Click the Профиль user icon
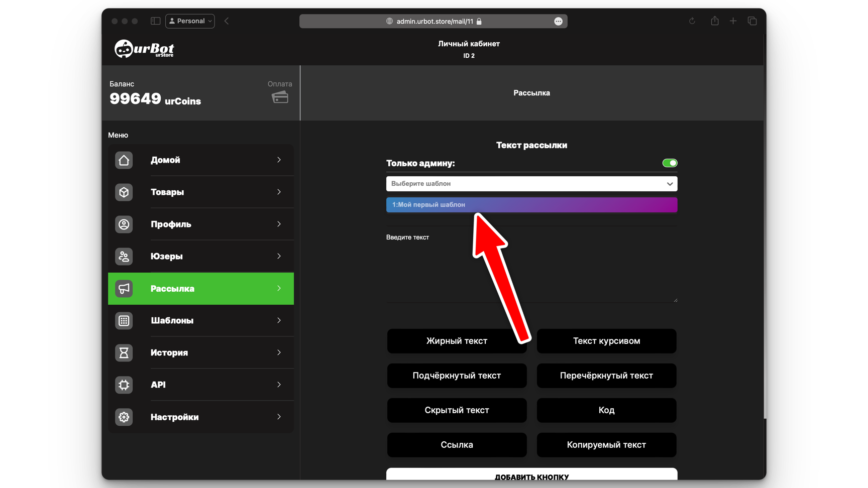This screenshot has width=868, height=488. tap(124, 224)
